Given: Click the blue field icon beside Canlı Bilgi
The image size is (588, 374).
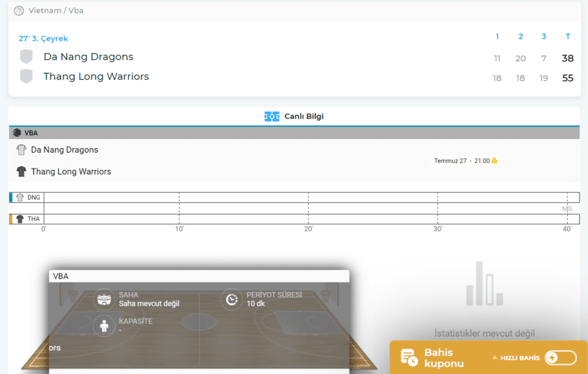Looking at the screenshot, I should [x=272, y=116].
